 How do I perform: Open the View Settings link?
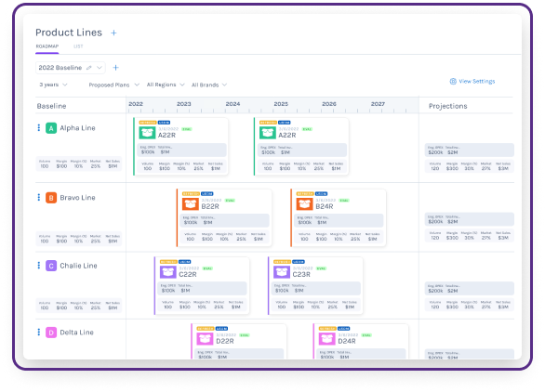point(476,81)
